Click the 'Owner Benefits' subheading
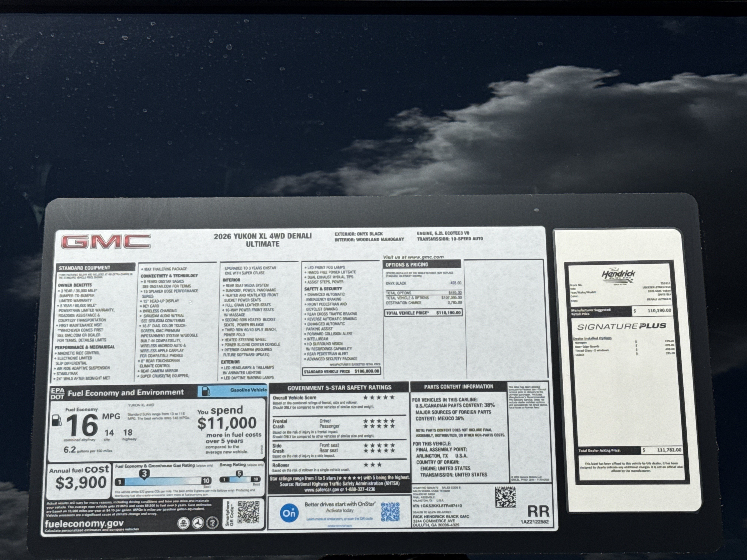The height and width of the screenshot is (560, 747). pos(75,285)
